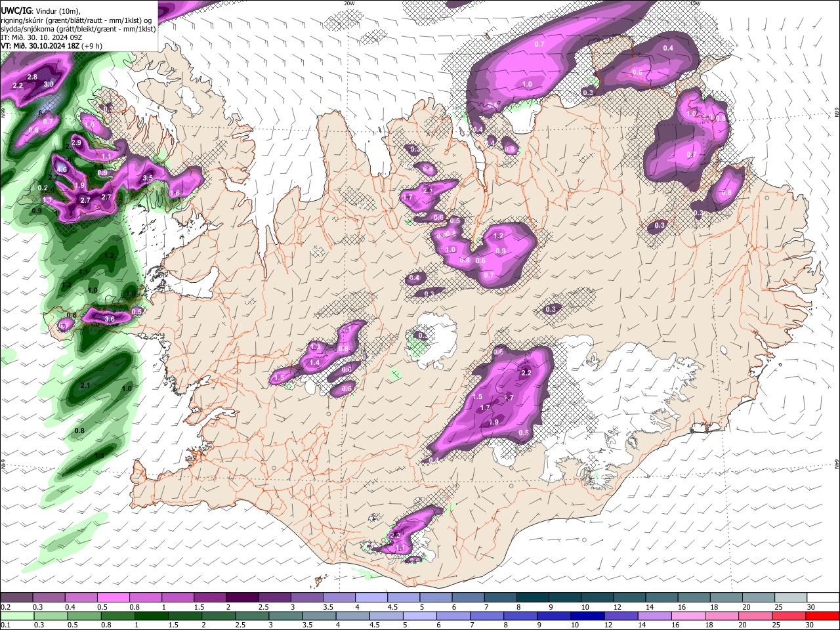This screenshot has width=840, height=630.
Task: Click the '3.5' precipitation value on map
Action: point(148,178)
